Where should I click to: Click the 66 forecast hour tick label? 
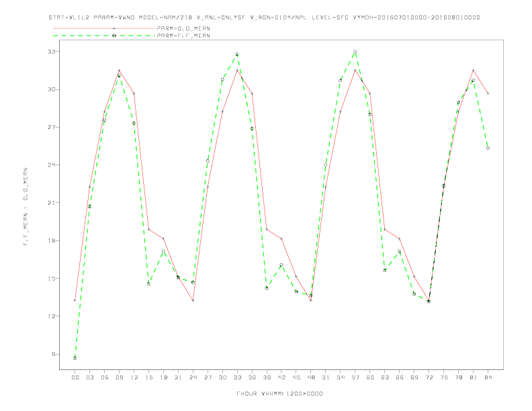click(x=400, y=377)
